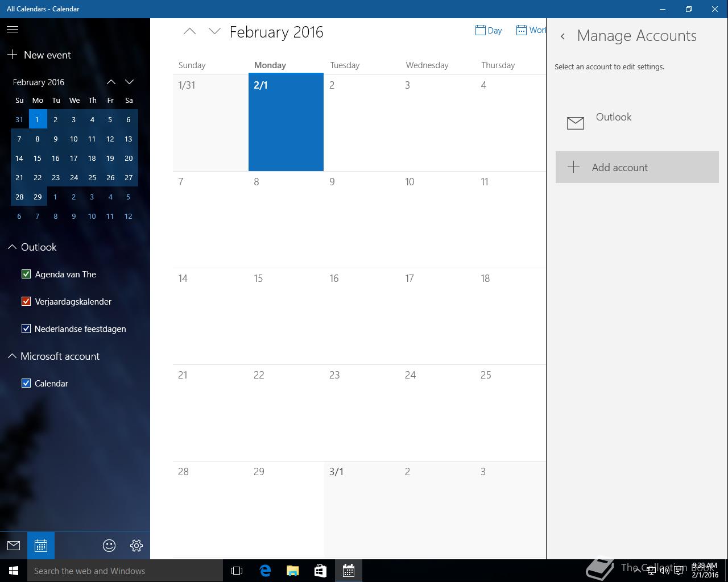Open the network icon in system tray
This screenshot has height=582, width=728.
pyautogui.click(x=651, y=571)
